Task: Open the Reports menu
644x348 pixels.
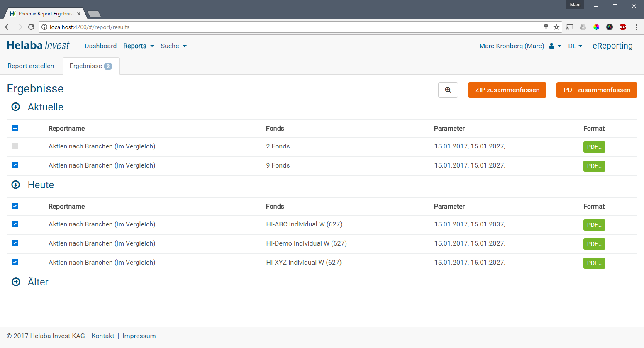Action: (x=138, y=46)
